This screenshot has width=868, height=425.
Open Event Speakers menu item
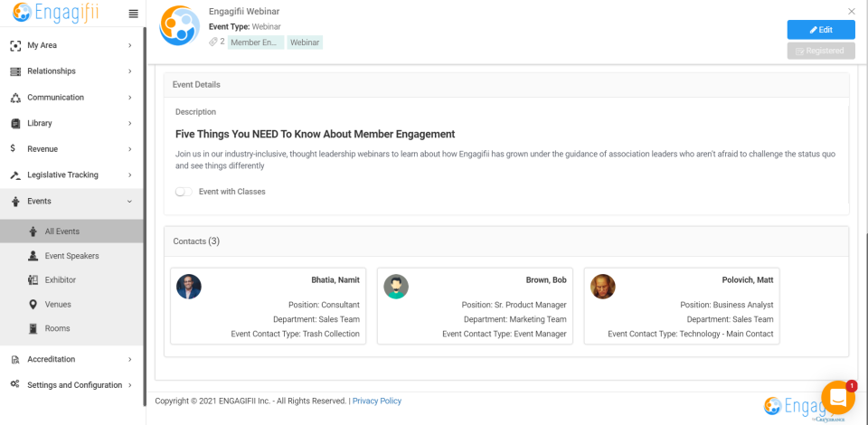click(x=72, y=256)
